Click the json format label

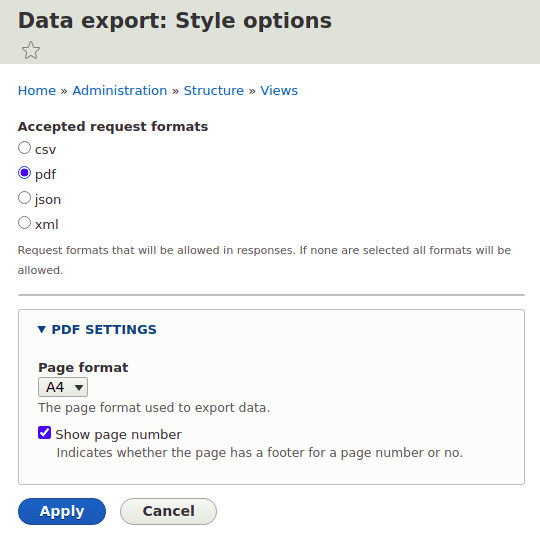(48, 200)
